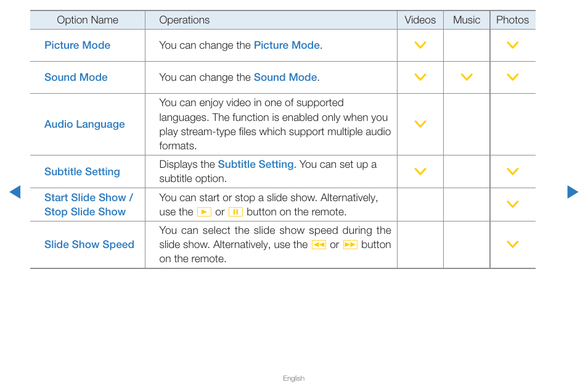Click Subtitle Setting checkmark under Videos

(x=420, y=172)
